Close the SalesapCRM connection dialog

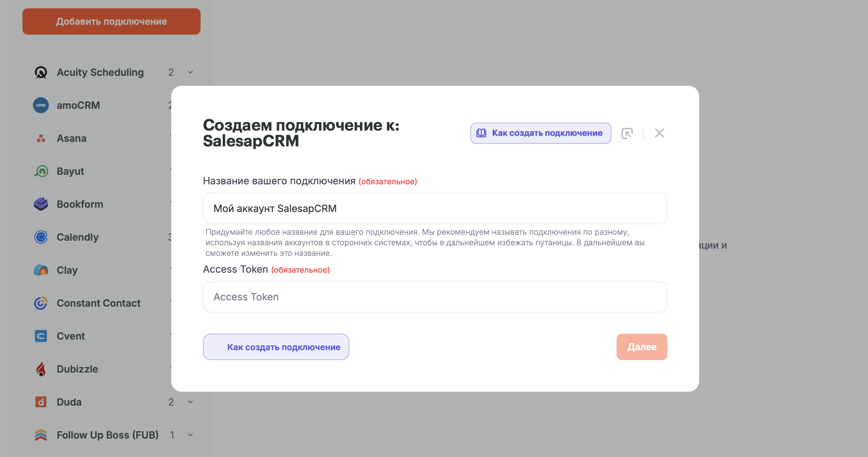click(x=659, y=133)
